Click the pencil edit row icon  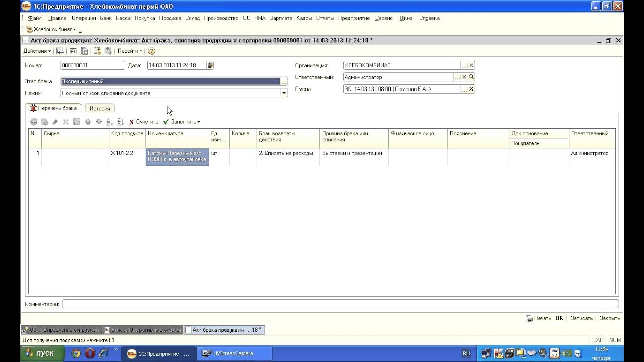pos(55,122)
